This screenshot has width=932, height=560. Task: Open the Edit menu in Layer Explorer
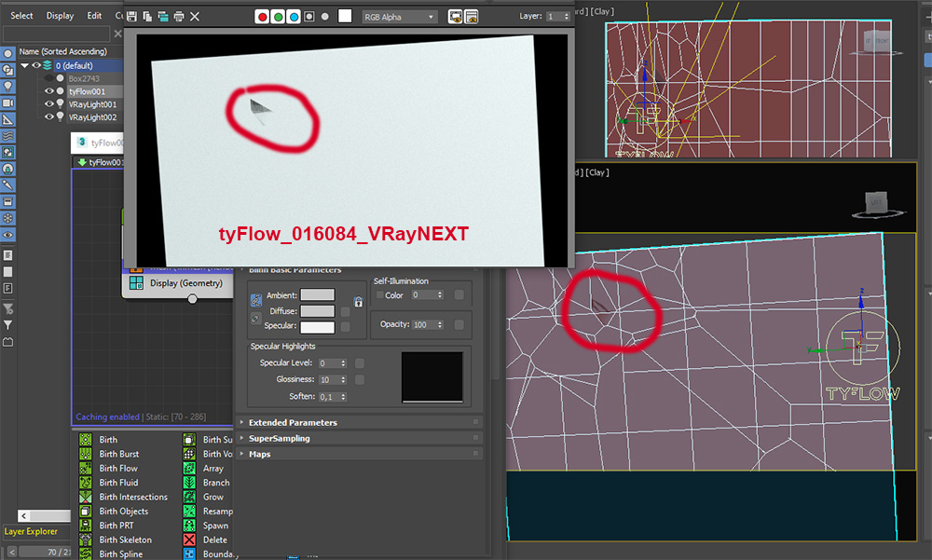coord(94,16)
